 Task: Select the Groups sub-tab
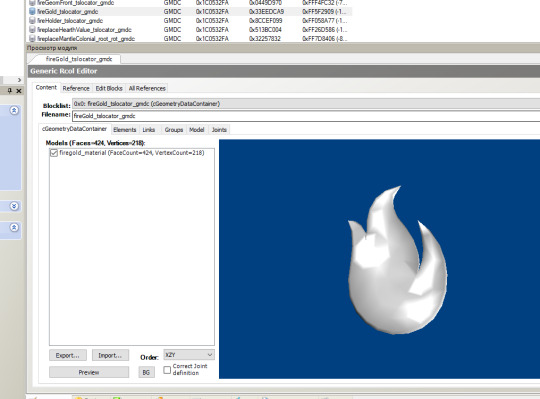[x=174, y=130]
